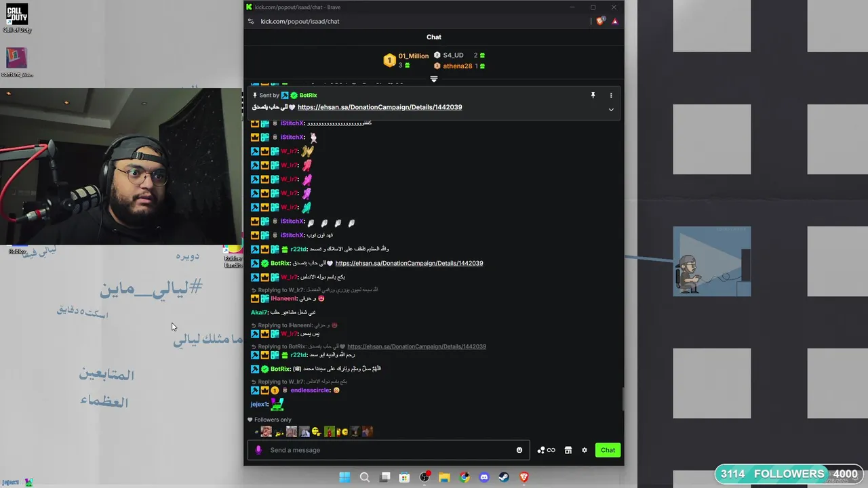868x488 pixels.
Task: Open the chat settings gear
Action: (x=585, y=450)
